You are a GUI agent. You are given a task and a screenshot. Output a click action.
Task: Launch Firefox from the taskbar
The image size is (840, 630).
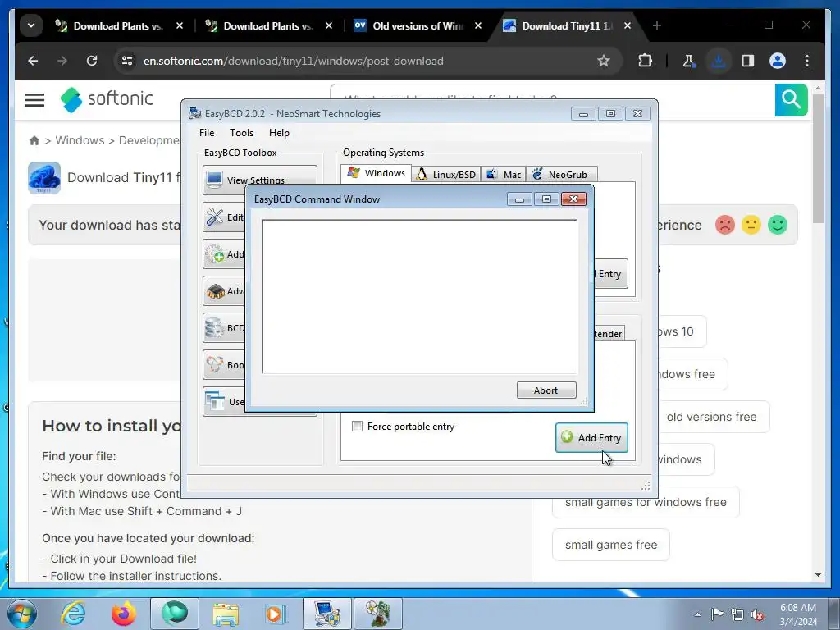tap(123, 614)
